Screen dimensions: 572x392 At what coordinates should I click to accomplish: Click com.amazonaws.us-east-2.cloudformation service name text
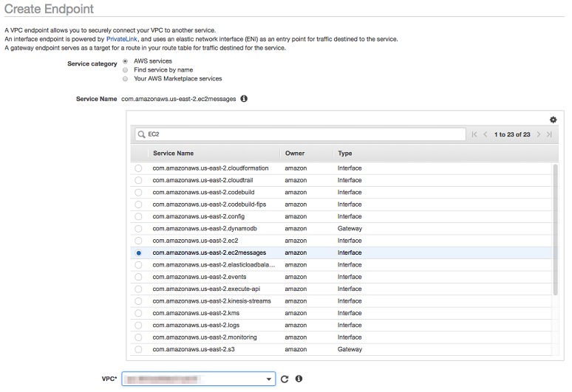coord(211,168)
